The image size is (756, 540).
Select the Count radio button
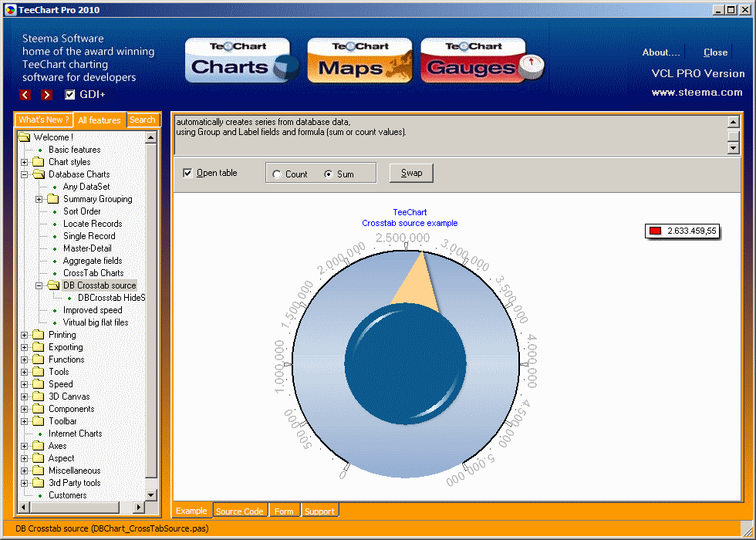pyautogui.click(x=277, y=174)
